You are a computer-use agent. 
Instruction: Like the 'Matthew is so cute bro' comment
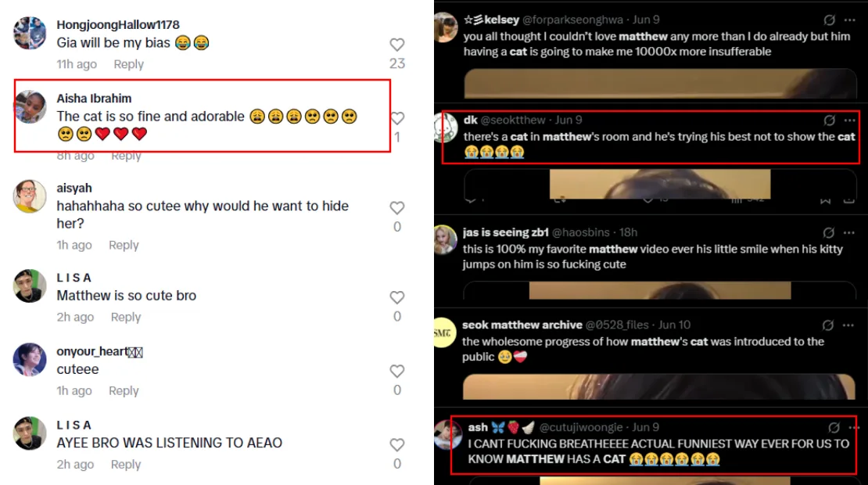[397, 298]
